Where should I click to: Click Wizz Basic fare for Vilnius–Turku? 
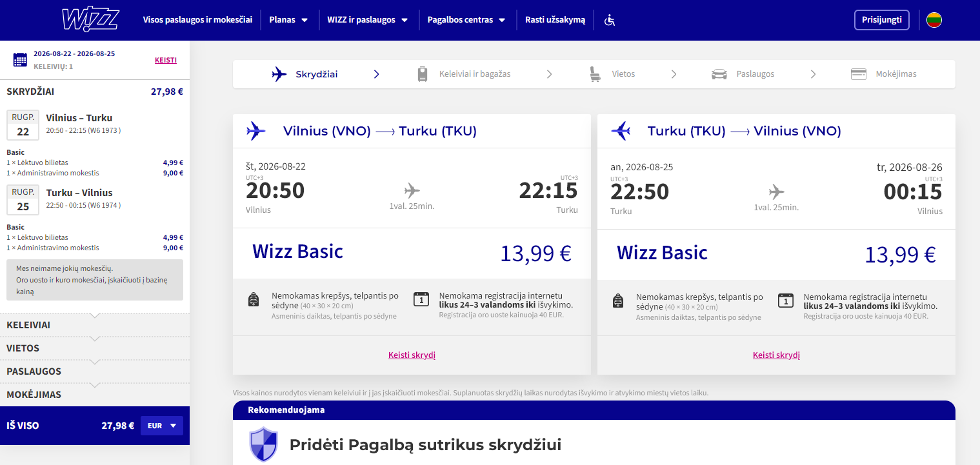297,252
